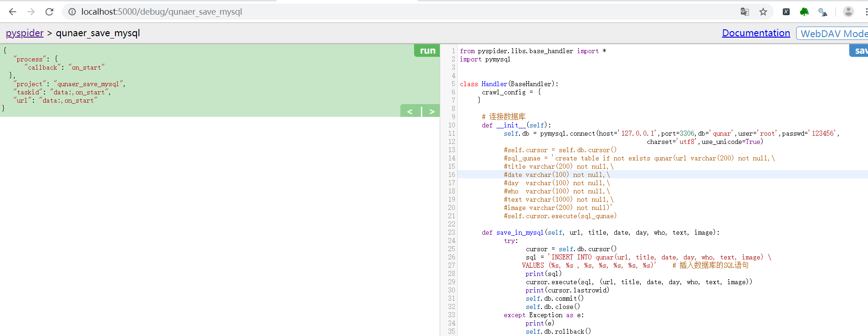Click the "callback": "on_start" line
Viewport: 868px width, 336px height.
click(65, 67)
